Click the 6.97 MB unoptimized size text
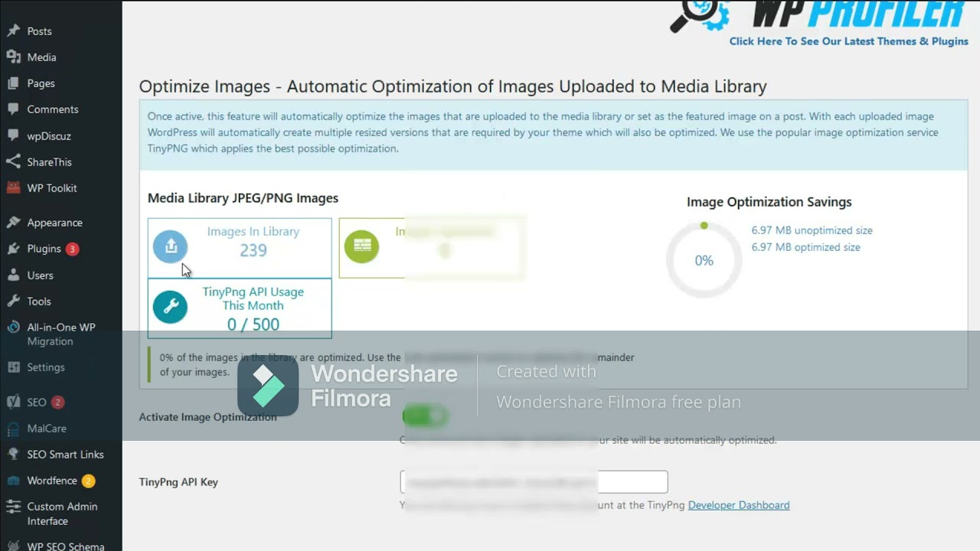This screenshot has height=551, width=980. (812, 230)
